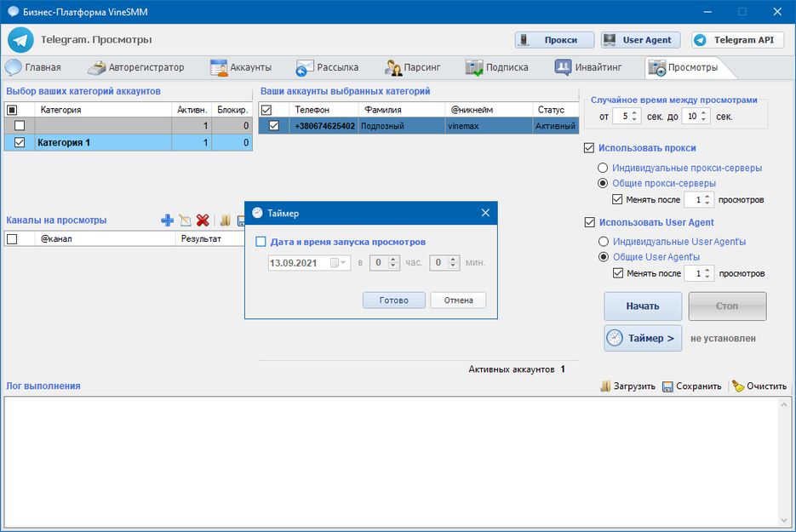This screenshot has height=532, width=796.
Task: Delete channel using the red cross icon
Action: coord(203,220)
